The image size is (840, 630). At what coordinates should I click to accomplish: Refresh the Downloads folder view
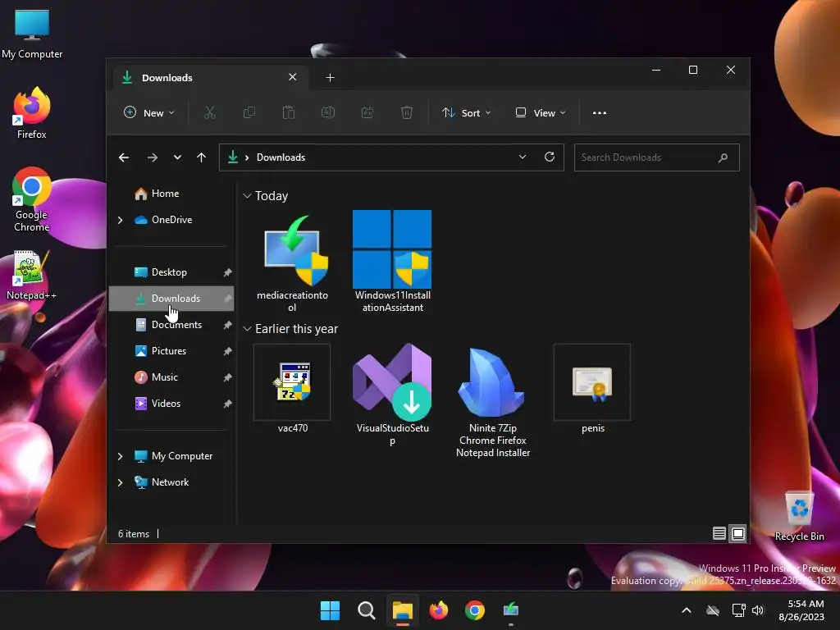point(550,157)
